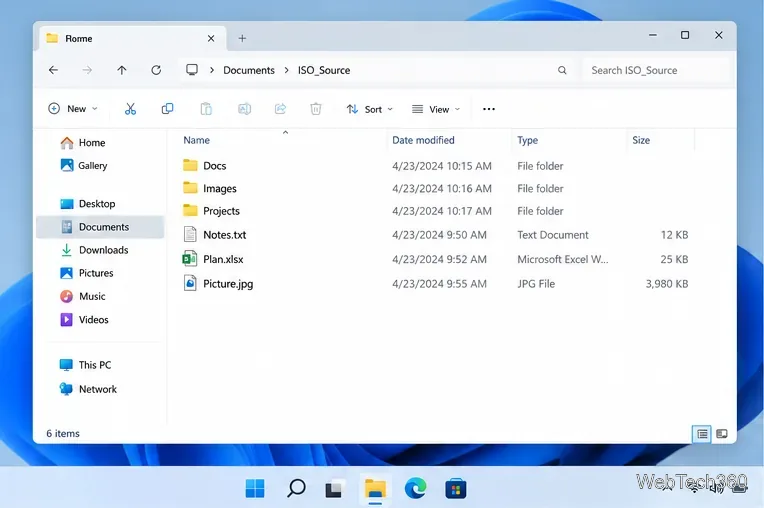
Task: Open Gallery in the navigation pane
Action: point(84,166)
